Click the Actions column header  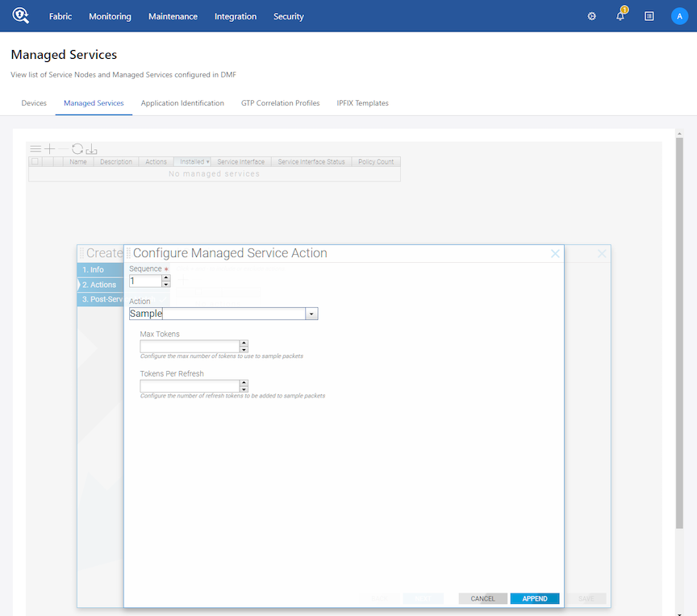[x=156, y=162]
